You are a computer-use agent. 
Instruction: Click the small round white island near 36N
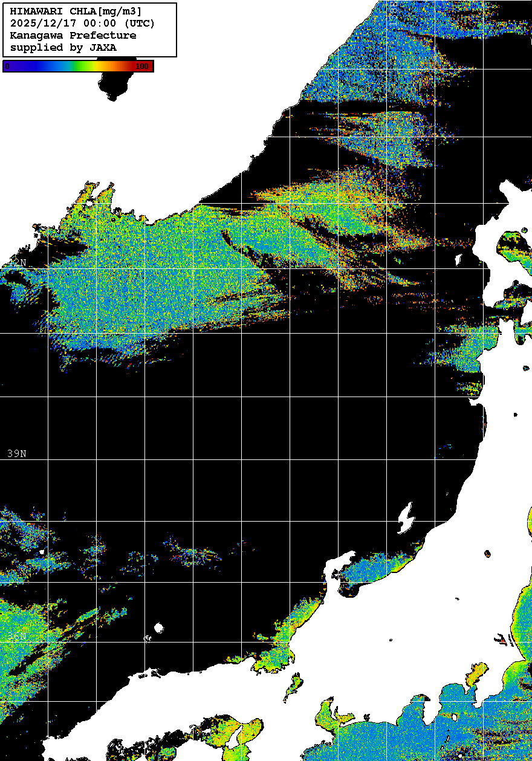[x=159, y=628]
